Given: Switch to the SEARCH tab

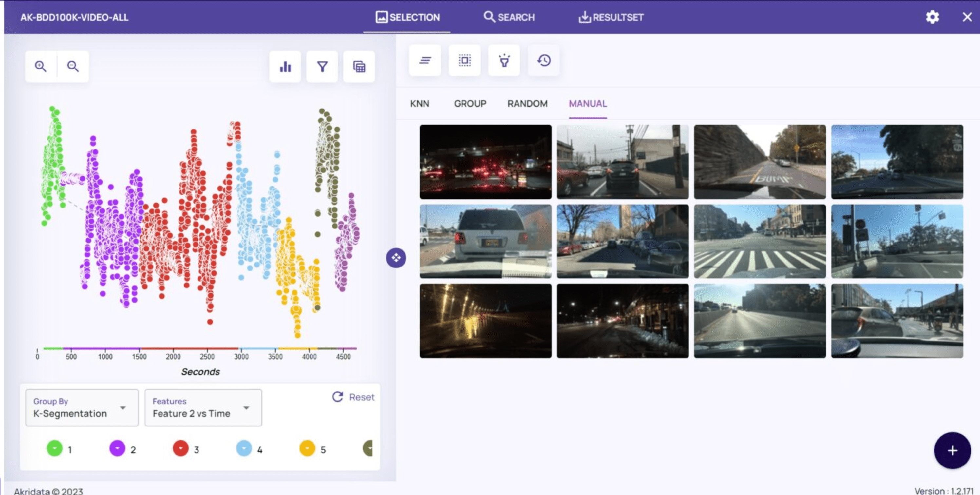Looking at the screenshot, I should coord(509,17).
